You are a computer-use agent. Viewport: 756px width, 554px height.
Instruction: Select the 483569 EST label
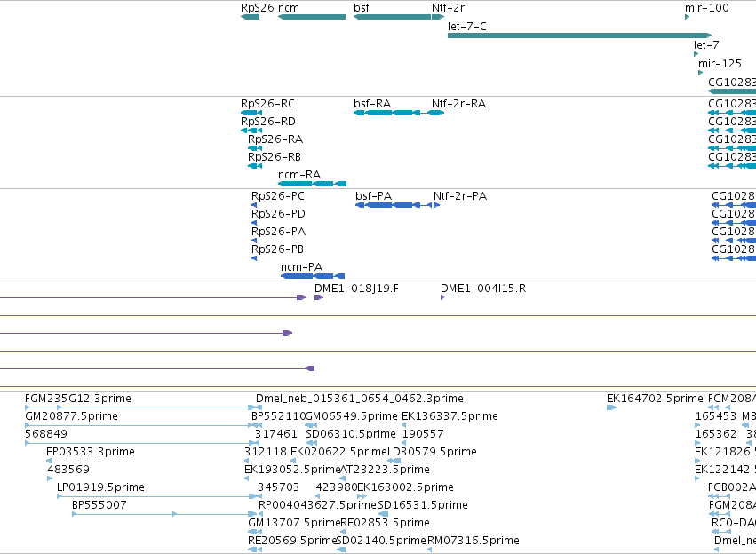pyautogui.click(x=68, y=470)
